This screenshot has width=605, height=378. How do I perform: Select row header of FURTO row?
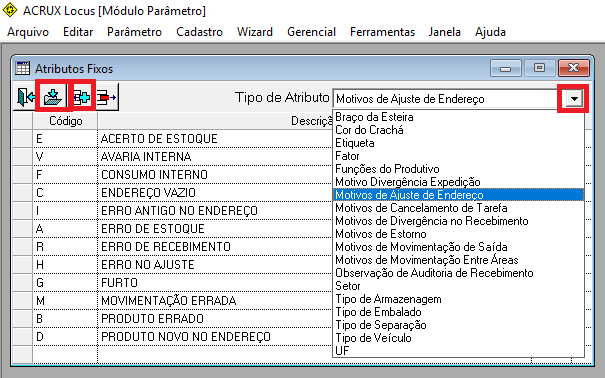pyautogui.click(x=22, y=283)
